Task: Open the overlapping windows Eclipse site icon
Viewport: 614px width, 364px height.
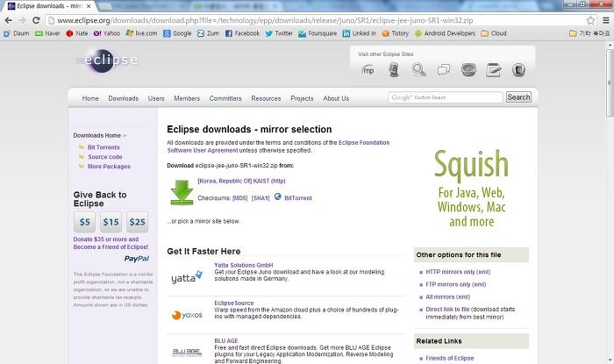Action: click(444, 70)
